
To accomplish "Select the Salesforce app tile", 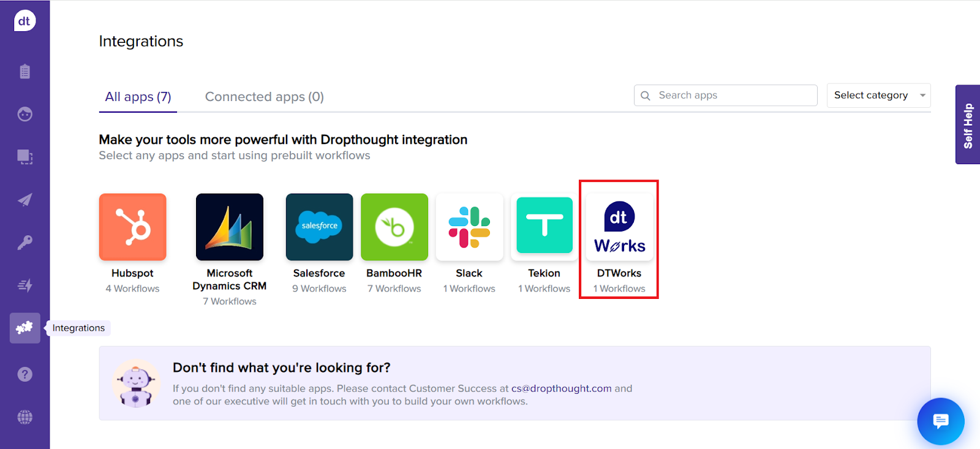I will [x=319, y=227].
